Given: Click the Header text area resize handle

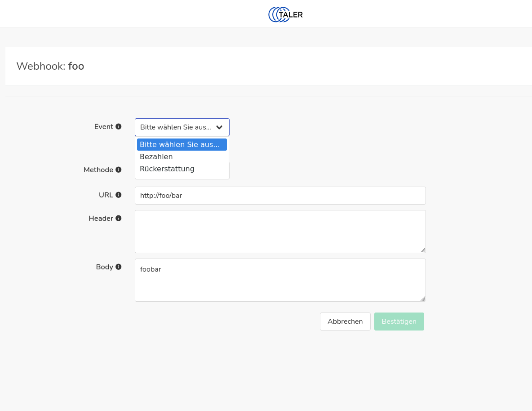Looking at the screenshot, I should coord(423,250).
